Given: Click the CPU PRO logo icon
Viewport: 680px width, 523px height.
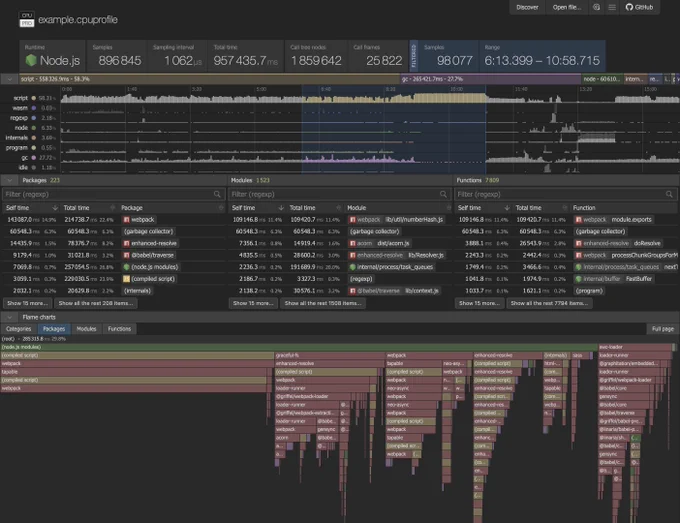Looking at the screenshot, I should [26, 20].
